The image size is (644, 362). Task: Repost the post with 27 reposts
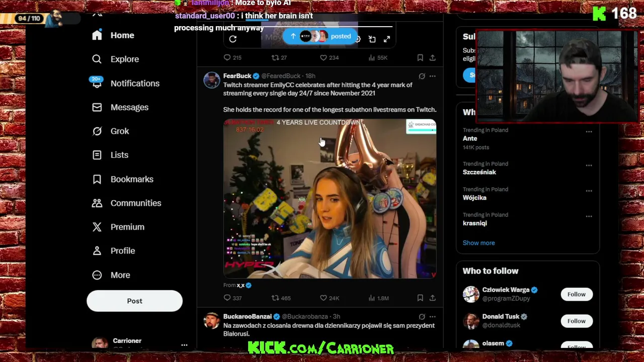pos(275,57)
